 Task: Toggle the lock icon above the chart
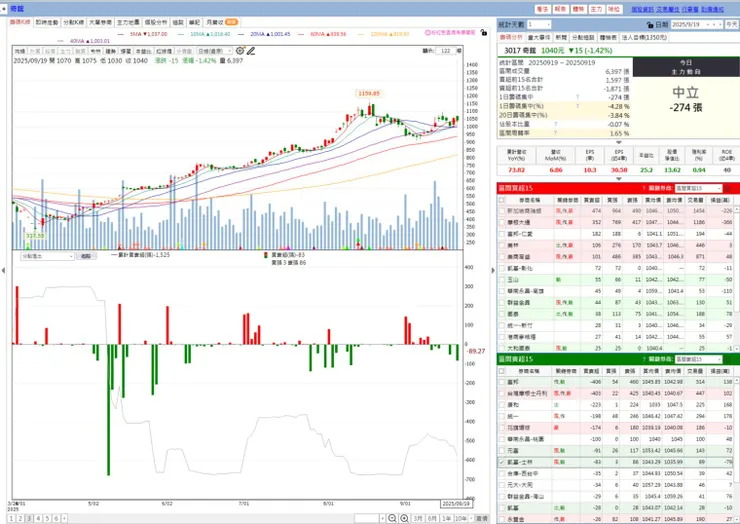[x=484, y=33]
